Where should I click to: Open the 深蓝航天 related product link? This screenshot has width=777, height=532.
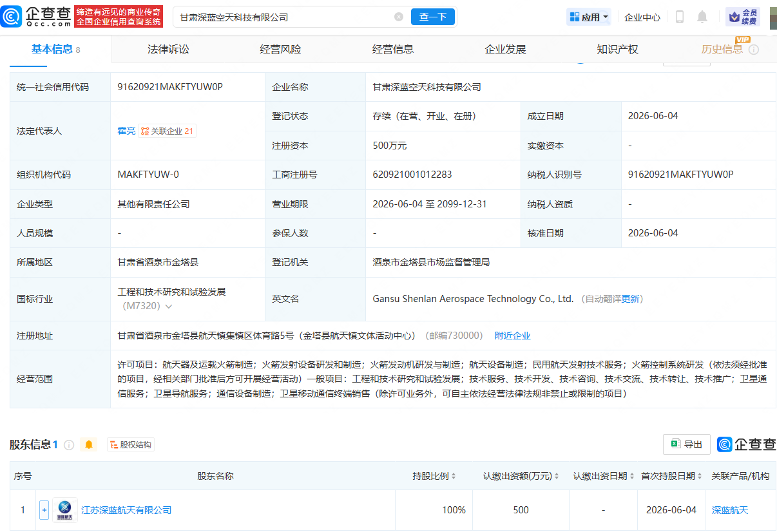(730, 510)
